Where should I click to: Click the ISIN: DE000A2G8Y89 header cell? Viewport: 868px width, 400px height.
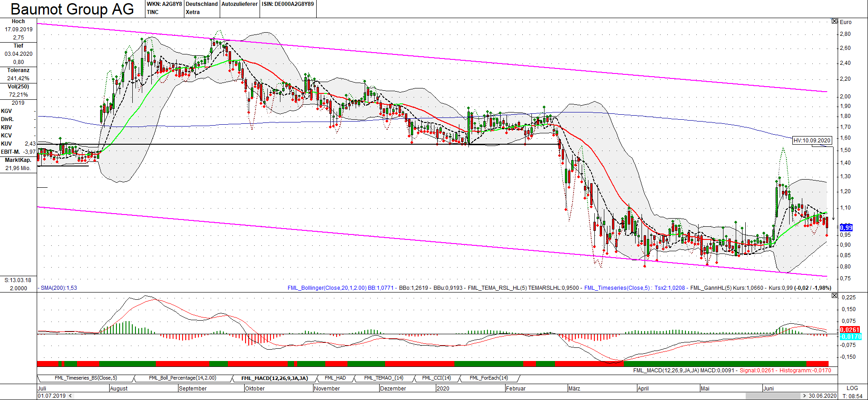[x=288, y=4]
